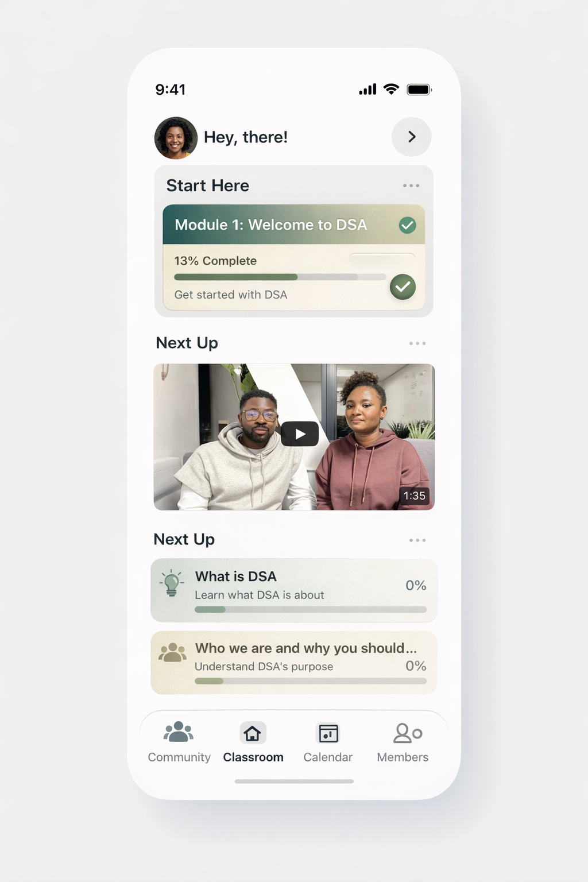Toggle the large green completion checkmark
Viewport: 588px width, 882px height.
click(x=403, y=287)
